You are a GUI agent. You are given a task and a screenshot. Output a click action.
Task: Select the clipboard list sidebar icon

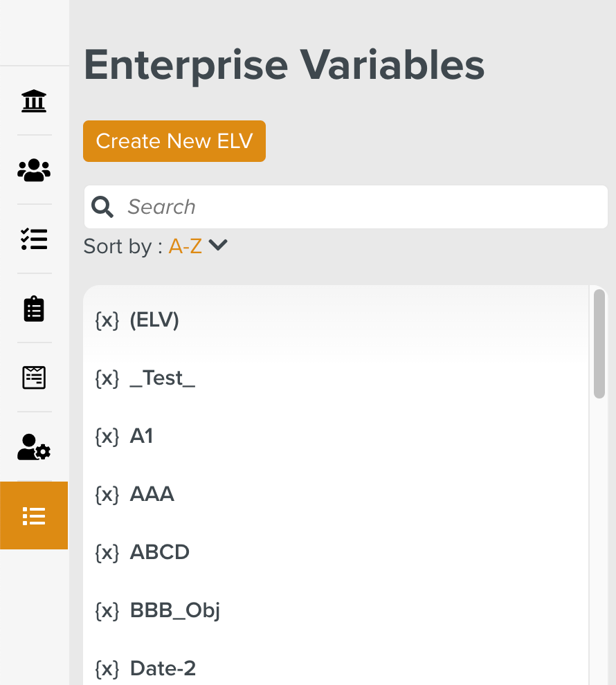click(x=34, y=309)
